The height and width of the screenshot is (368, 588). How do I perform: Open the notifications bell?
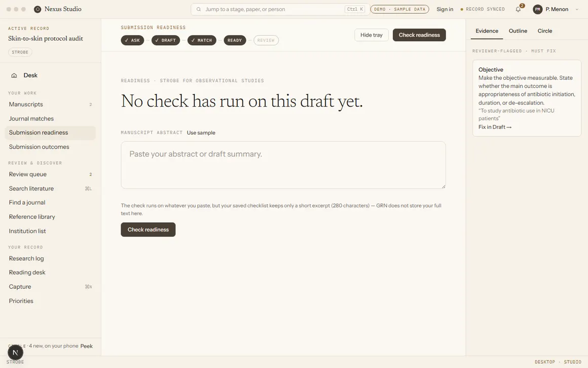pos(518,9)
